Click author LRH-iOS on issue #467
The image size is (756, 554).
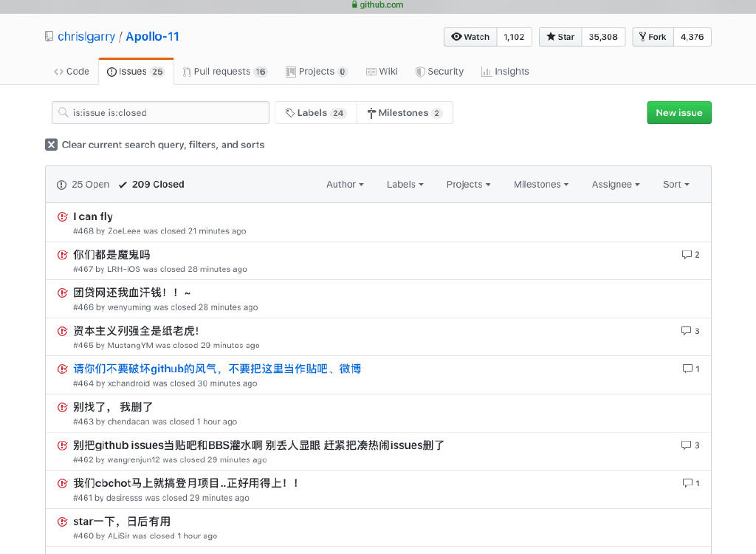click(x=123, y=270)
